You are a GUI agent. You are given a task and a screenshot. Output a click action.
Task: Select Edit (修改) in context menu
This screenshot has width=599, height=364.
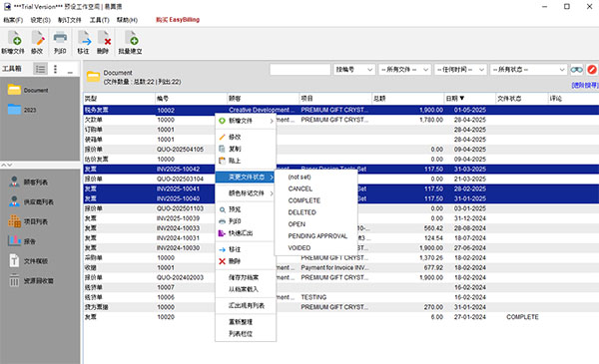[x=246, y=137]
